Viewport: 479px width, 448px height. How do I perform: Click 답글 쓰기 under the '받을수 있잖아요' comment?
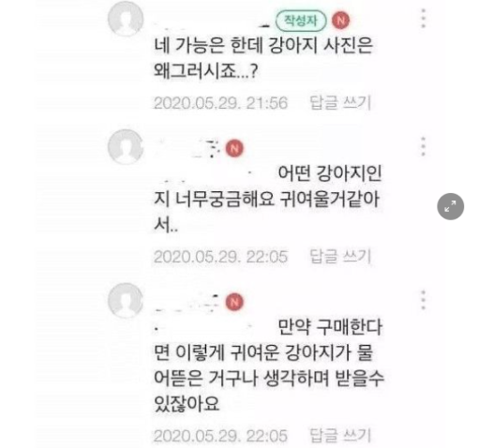tap(340, 435)
